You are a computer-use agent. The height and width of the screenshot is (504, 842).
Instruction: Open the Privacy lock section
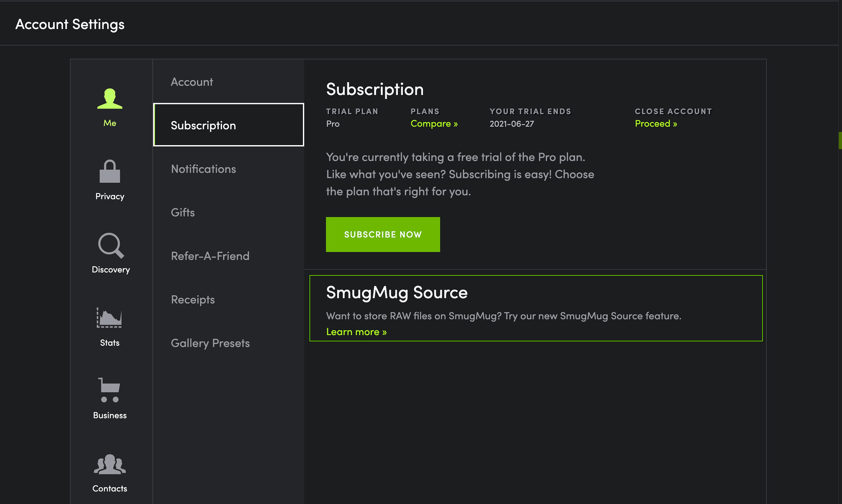[110, 180]
